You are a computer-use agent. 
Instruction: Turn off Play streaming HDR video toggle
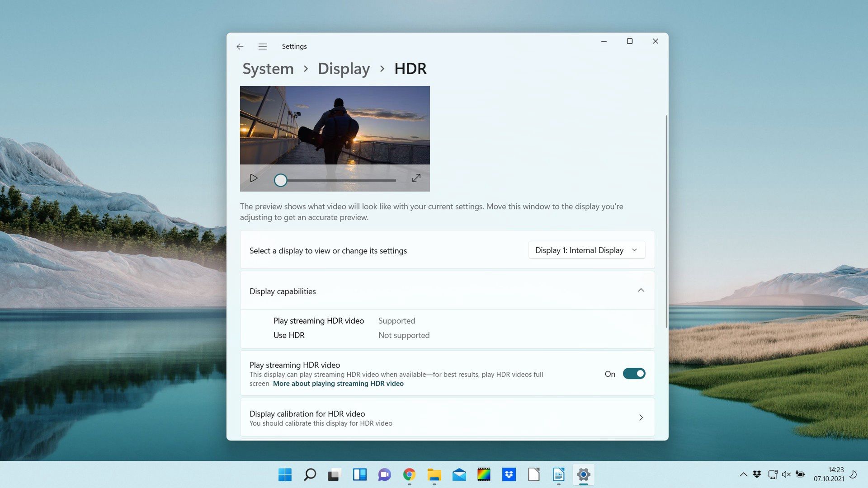point(634,374)
